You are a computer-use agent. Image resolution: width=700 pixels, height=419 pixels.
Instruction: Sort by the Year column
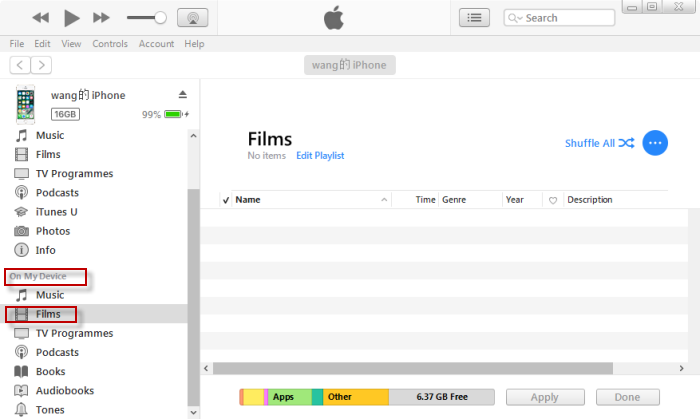click(522, 200)
